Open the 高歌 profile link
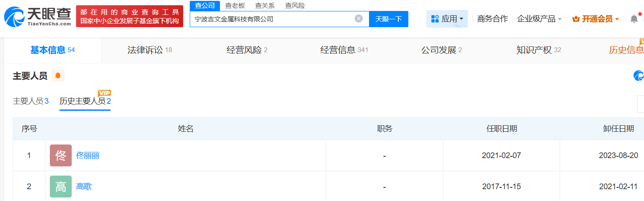Image resolution: width=644 pixels, height=201 pixels. [x=84, y=187]
